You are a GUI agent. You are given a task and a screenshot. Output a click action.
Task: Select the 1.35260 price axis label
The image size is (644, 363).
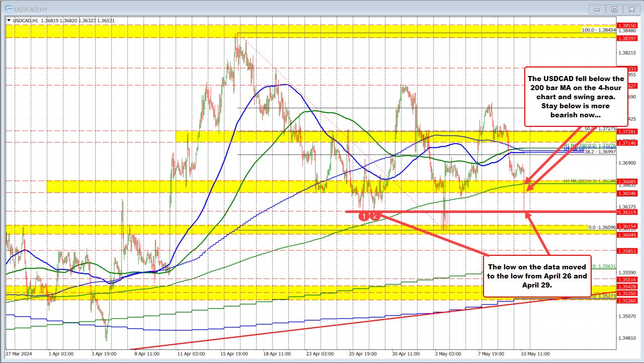(628, 301)
